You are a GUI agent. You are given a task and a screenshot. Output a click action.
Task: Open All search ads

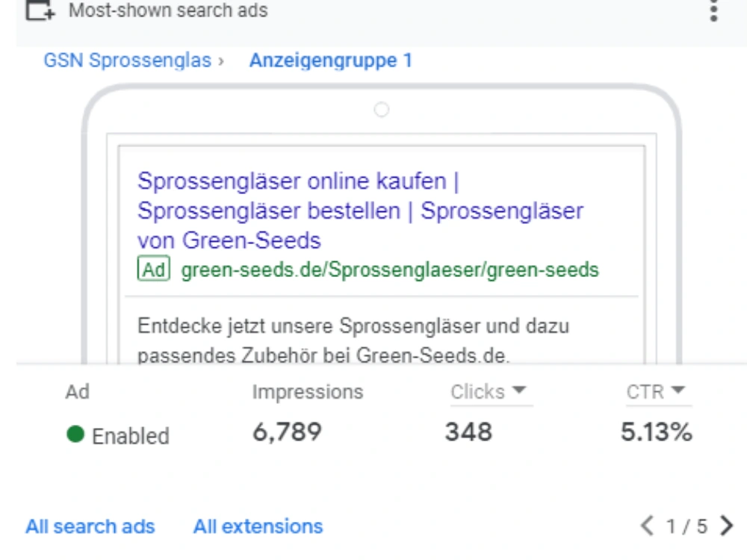coord(90,526)
